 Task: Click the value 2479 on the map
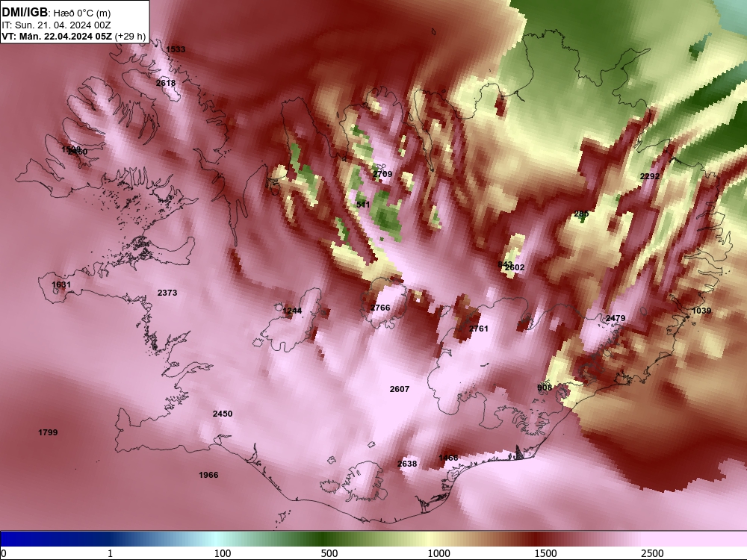click(x=616, y=318)
